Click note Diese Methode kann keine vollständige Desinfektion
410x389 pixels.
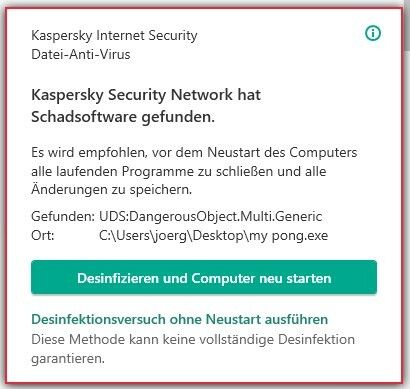tap(193, 340)
